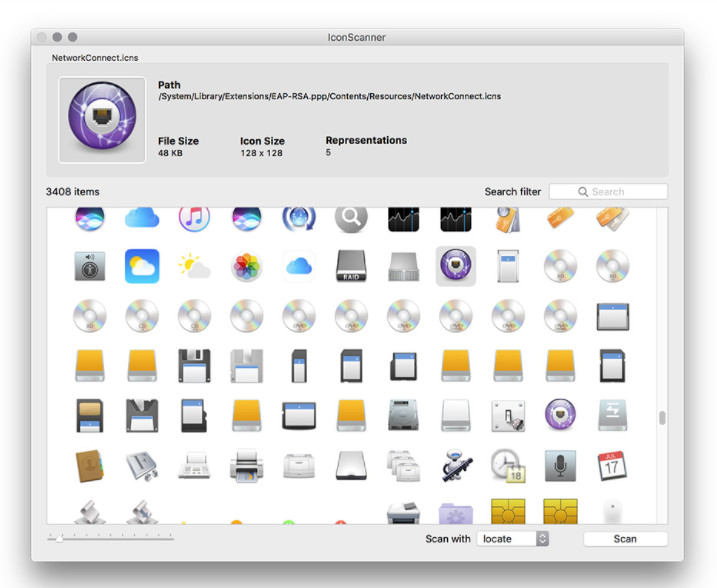Click the 128 x 128 icon size value
Image resolution: width=717 pixels, height=588 pixels.
point(262,153)
